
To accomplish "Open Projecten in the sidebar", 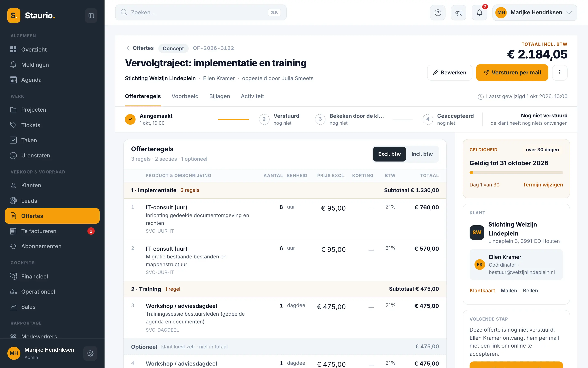I will pos(52,110).
